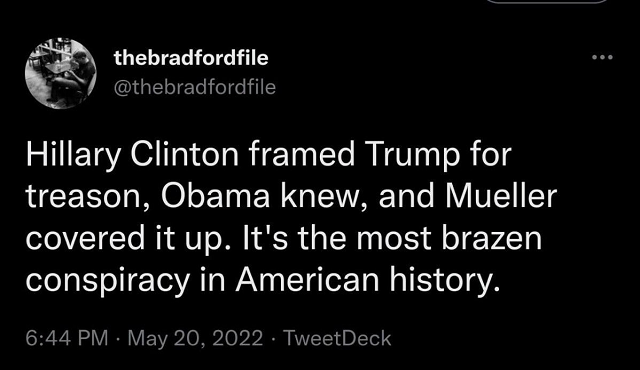Click thebradfordfile's circular profile avatar
This screenshot has width=640, height=370.
61,73
